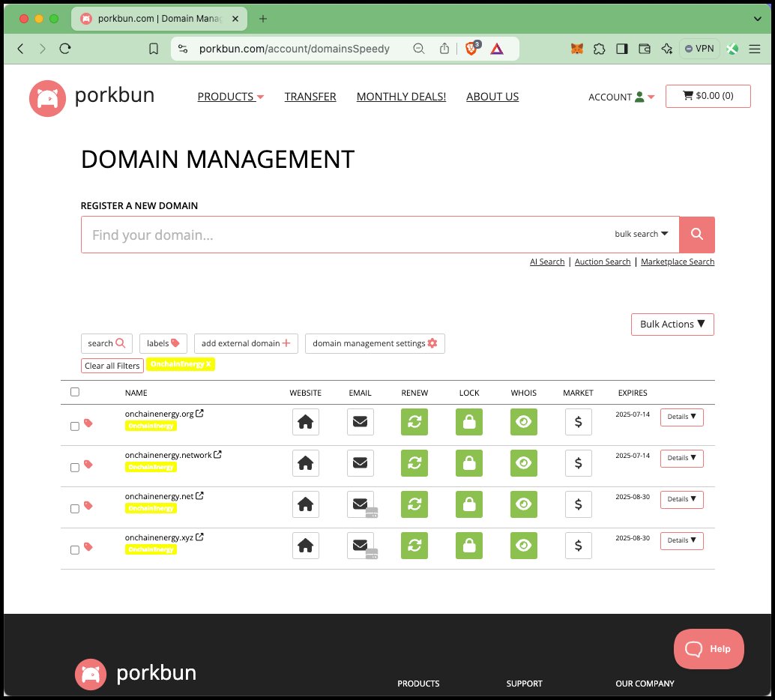Viewport: 775px width, 700px height.
Task: Select all domains with header checkbox
Action: 75,392
